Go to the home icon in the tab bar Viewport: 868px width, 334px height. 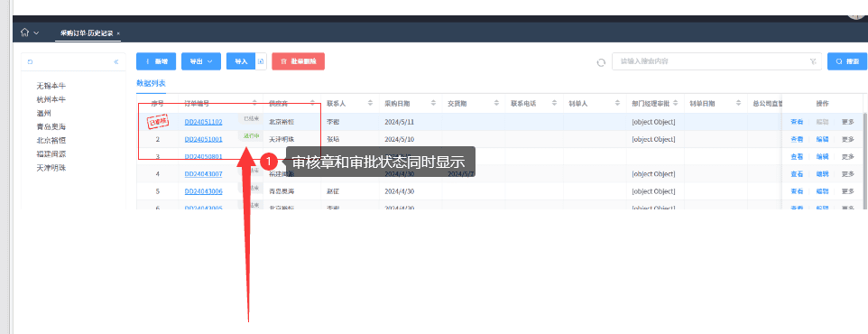[x=24, y=32]
